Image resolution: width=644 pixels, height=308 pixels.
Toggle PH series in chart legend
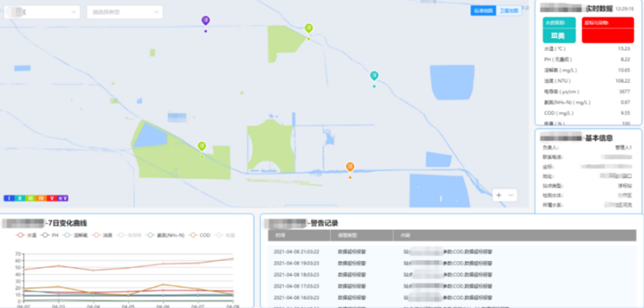click(51, 235)
